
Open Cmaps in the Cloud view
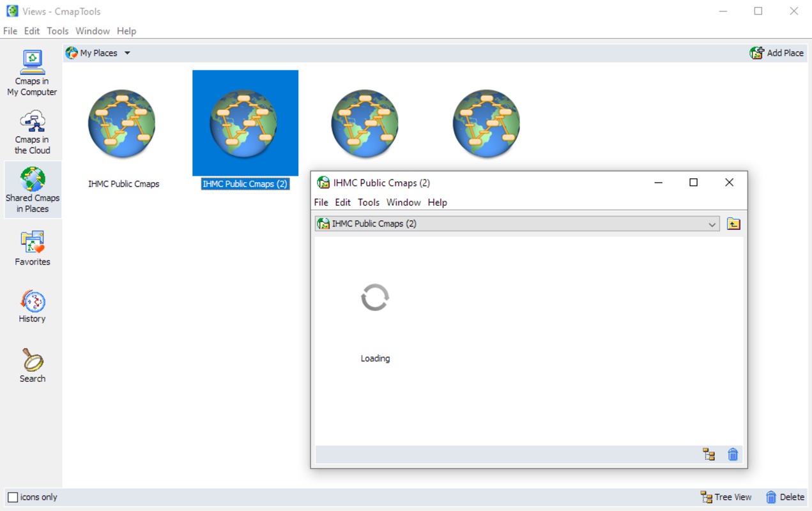(32, 132)
